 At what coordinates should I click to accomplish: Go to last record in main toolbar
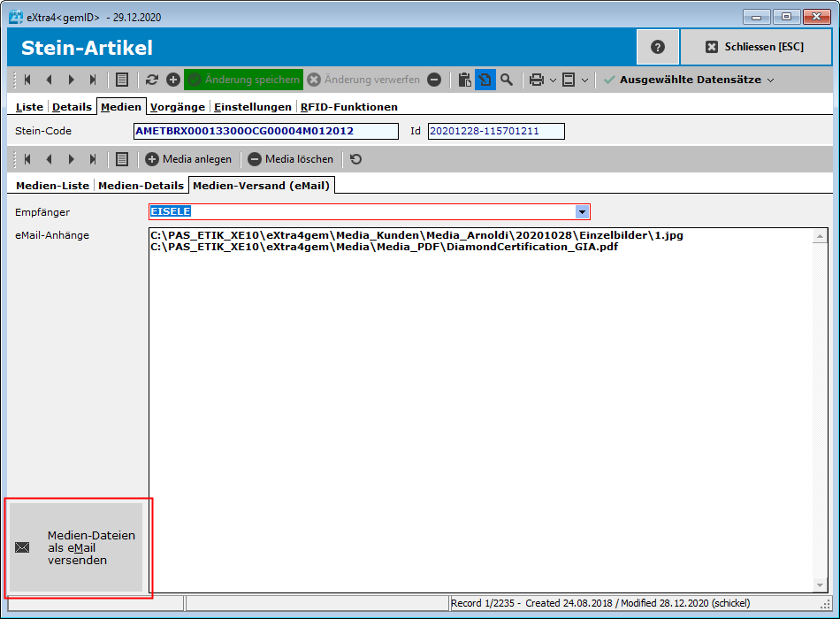tap(93, 80)
